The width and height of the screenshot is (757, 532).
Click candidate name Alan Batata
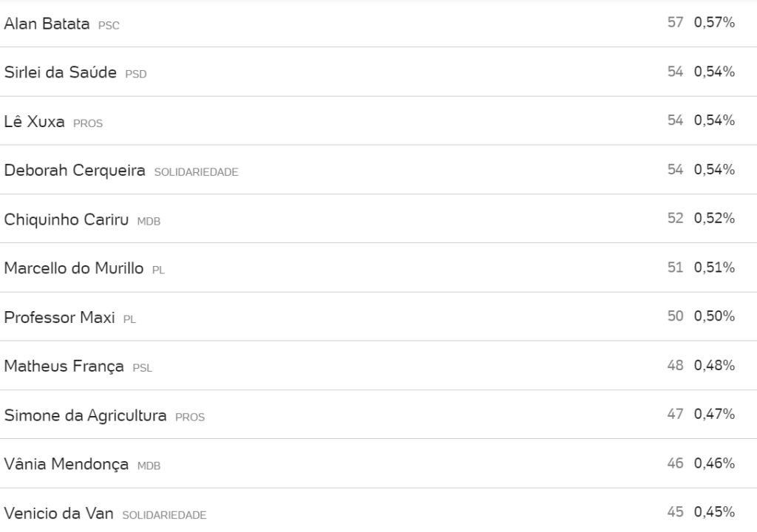point(47,24)
